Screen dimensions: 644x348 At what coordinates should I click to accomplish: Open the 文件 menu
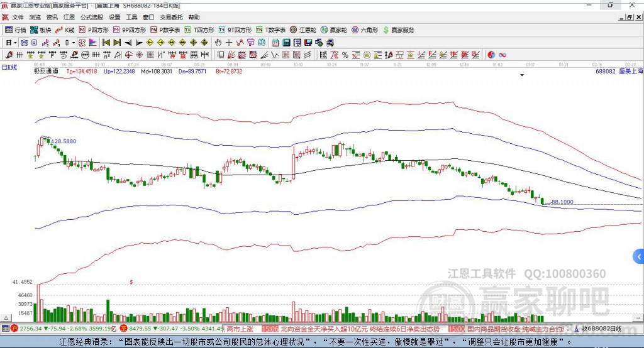(18, 17)
